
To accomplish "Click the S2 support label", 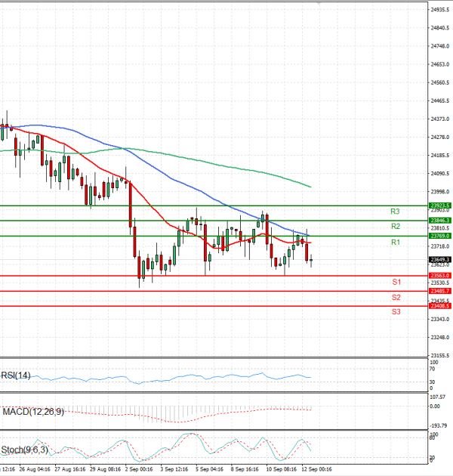I will pyautogui.click(x=396, y=297).
